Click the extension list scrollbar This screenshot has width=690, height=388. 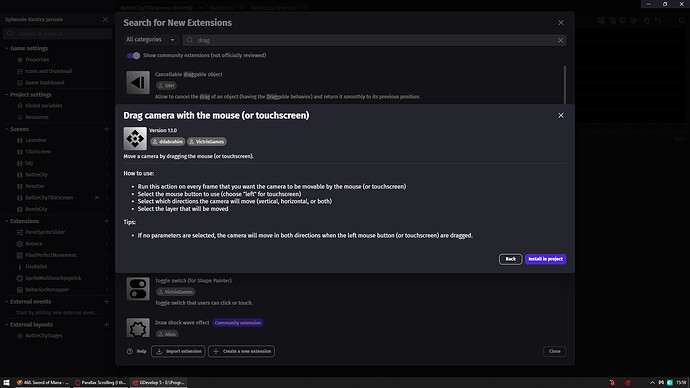(x=565, y=84)
